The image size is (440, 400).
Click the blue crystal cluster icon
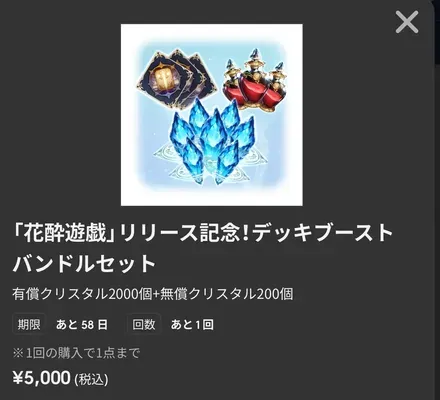[212, 142]
